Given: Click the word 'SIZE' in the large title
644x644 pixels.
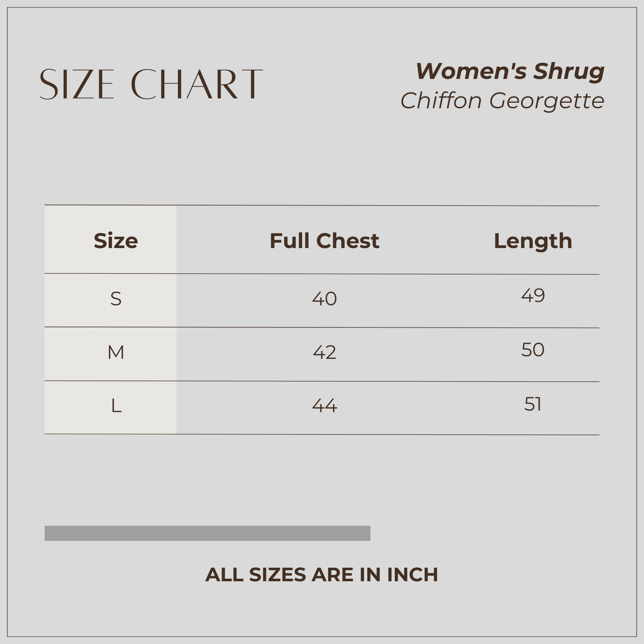Looking at the screenshot, I should [x=77, y=84].
